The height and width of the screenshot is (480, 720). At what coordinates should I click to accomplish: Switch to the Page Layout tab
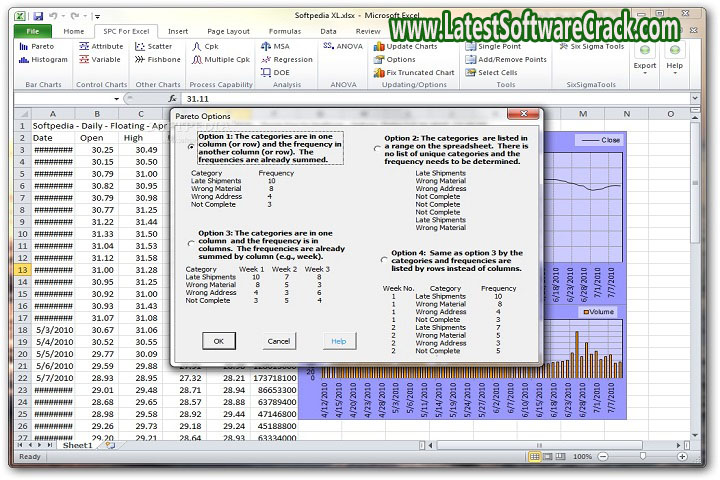point(228,31)
